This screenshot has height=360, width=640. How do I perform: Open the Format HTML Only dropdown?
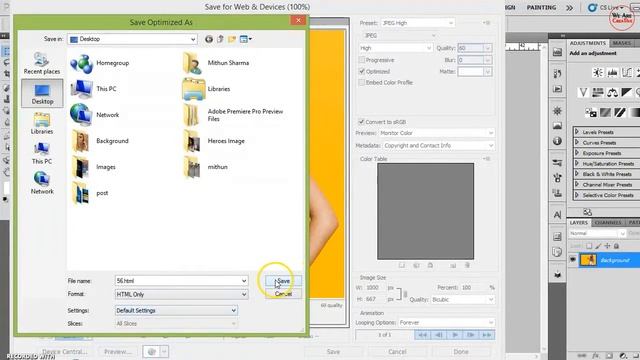[x=181, y=294]
